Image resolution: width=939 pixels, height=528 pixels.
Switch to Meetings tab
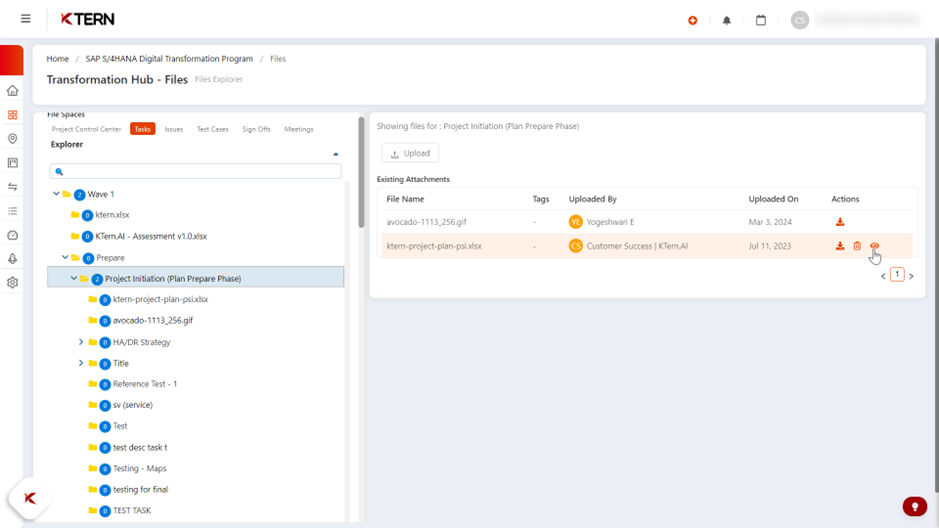click(299, 129)
